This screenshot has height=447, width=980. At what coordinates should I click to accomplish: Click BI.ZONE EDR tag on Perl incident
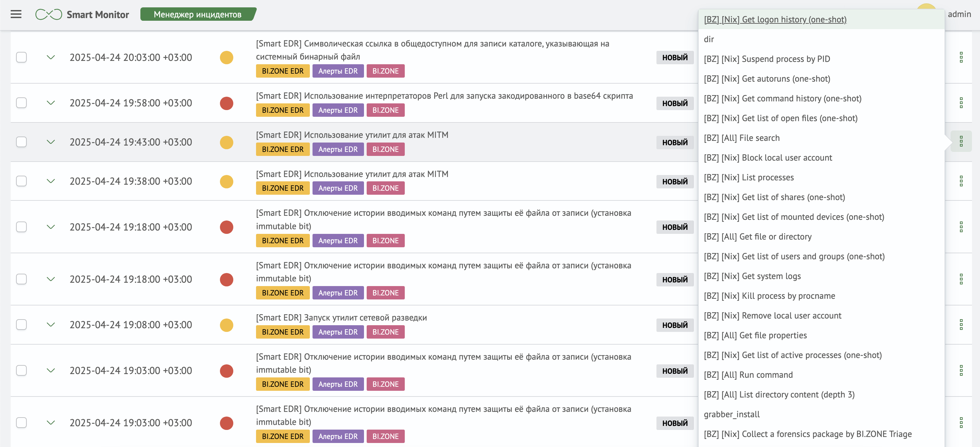point(283,110)
